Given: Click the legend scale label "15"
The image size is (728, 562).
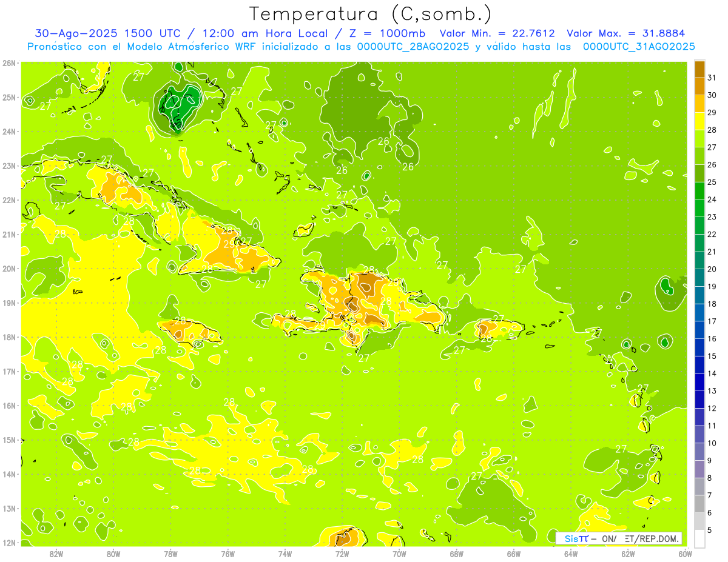Looking at the screenshot, I should click(712, 356).
